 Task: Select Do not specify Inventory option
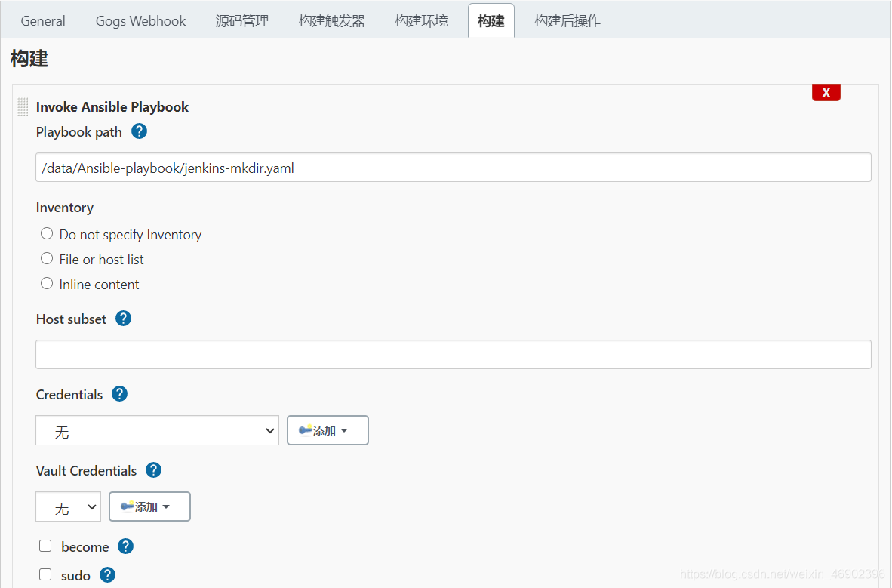click(x=47, y=234)
